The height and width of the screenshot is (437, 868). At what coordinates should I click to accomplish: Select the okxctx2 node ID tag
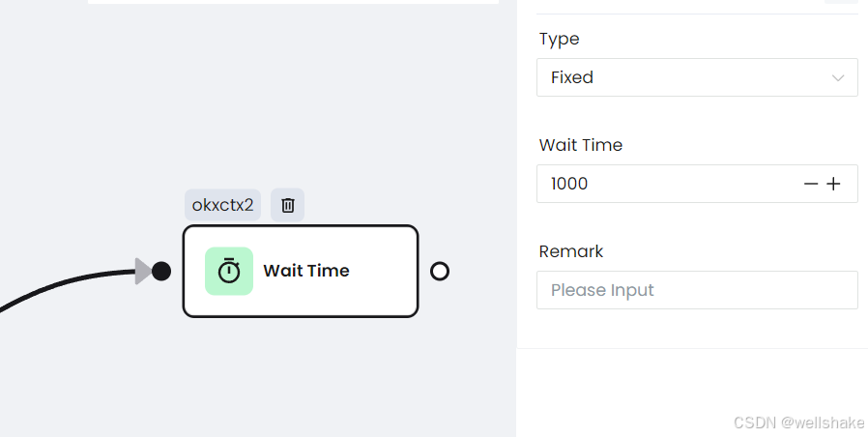[x=222, y=205]
